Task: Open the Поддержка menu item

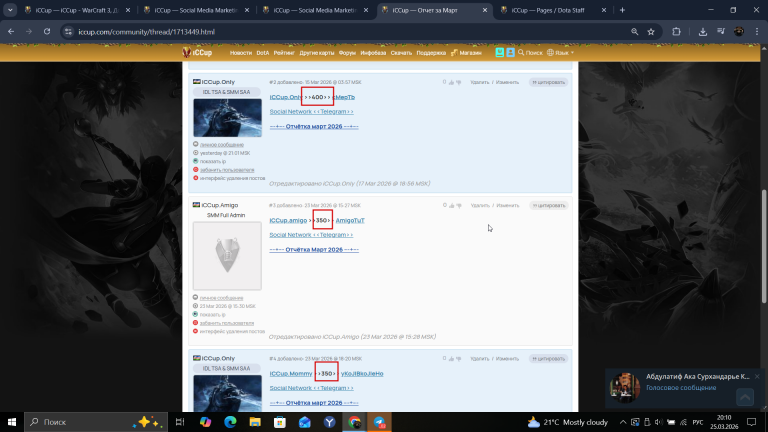Action: coord(431,53)
